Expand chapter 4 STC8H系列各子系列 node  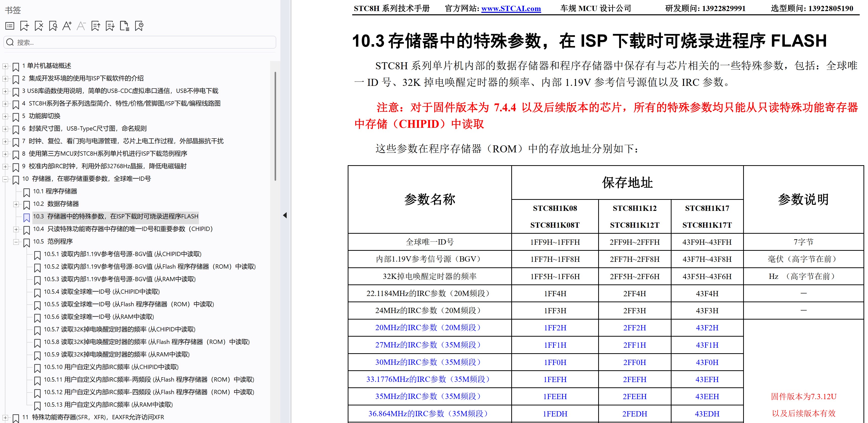pos(5,104)
